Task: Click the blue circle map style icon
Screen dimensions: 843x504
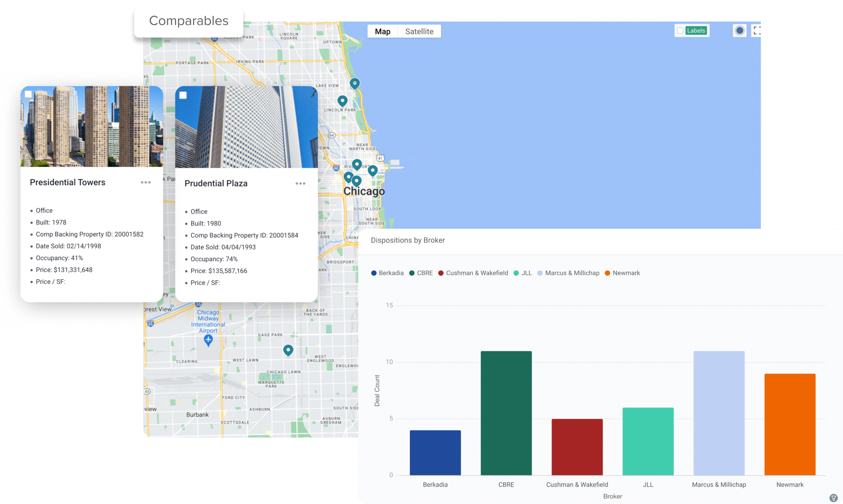Action: (x=740, y=30)
